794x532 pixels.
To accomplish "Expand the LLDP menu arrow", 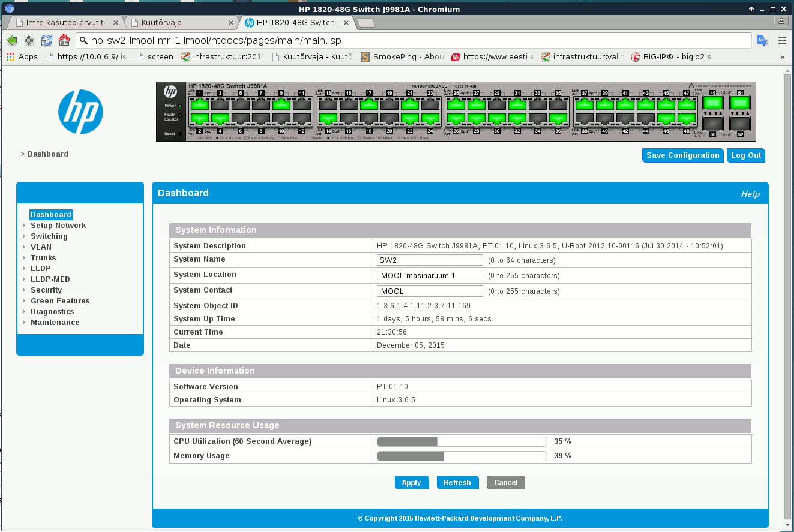I will click(24, 269).
